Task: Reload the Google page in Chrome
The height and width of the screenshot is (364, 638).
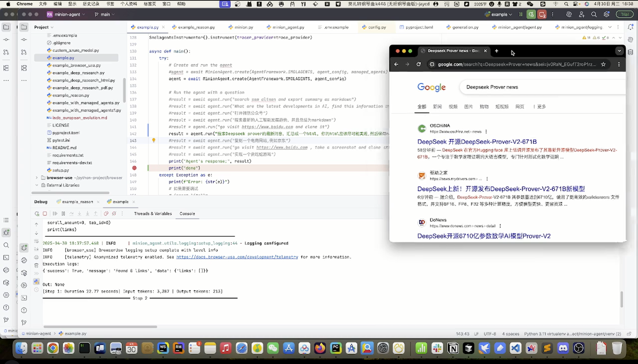Action: pos(419,64)
